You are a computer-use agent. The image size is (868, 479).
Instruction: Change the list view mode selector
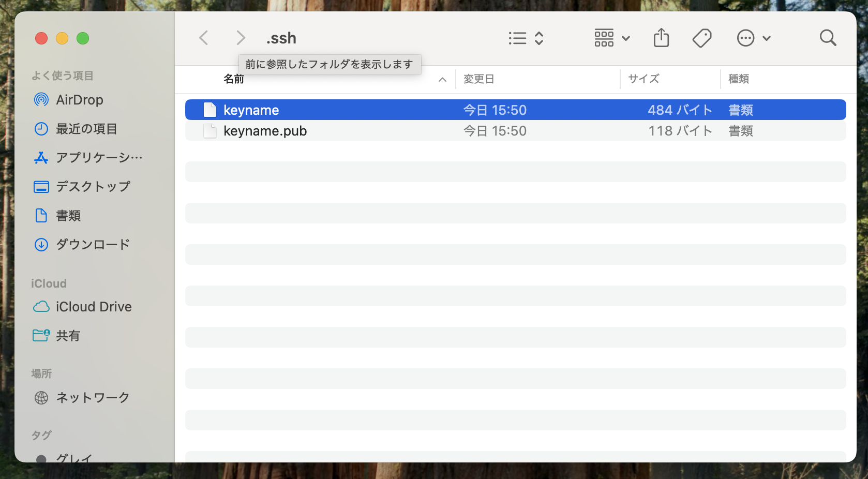tap(526, 38)
